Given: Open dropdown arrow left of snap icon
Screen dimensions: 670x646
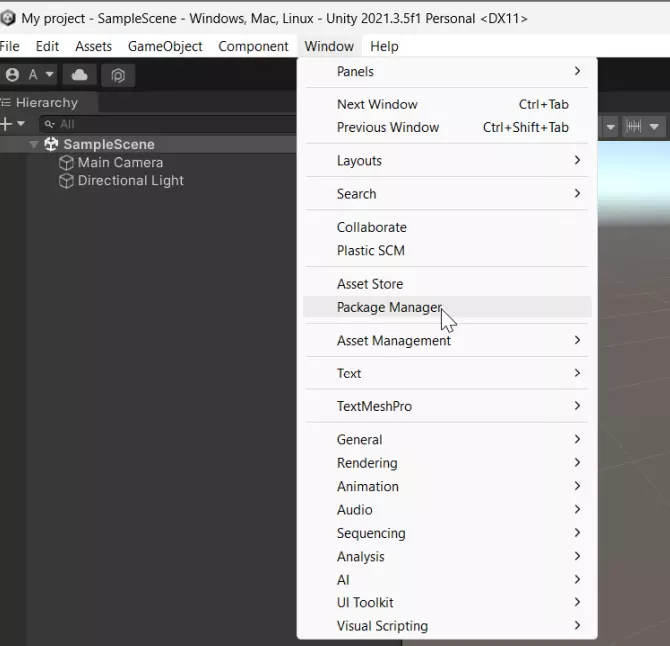Looking at the screenshot, I should point(611,127).
